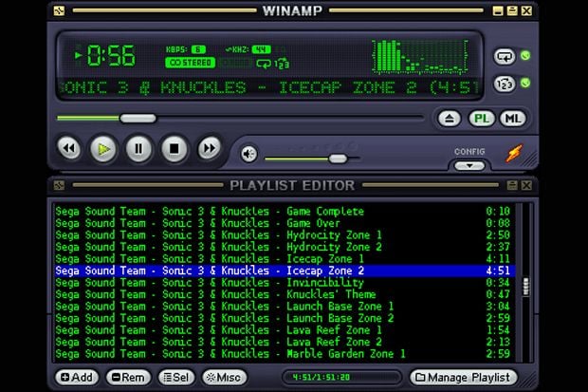The width and height of the screenshot is (588, 392).
Task: Open Playlist Editor menu icon in title bar
Action: [59, 185]
